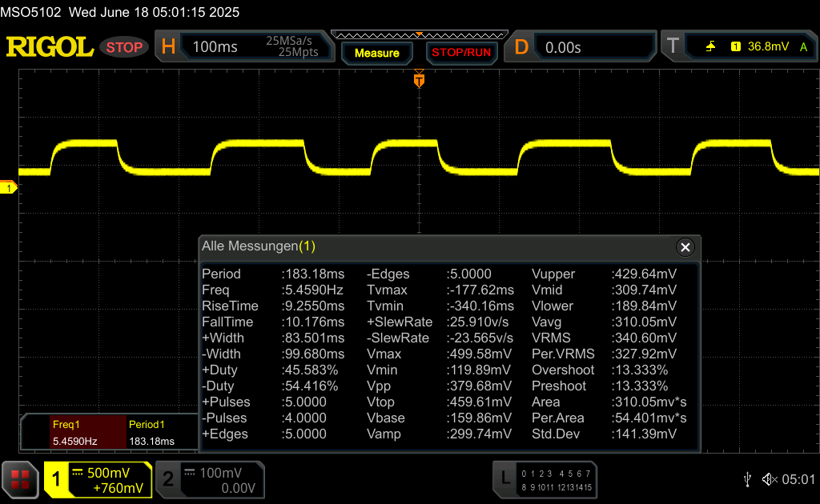Click channel 1 500mV scale setting

coord(108,473)
